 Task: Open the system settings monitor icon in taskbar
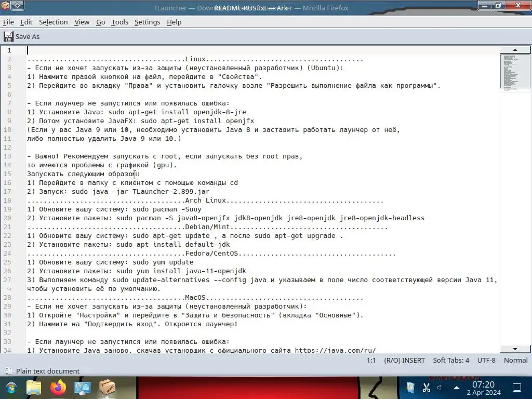[x=83, y=388]
